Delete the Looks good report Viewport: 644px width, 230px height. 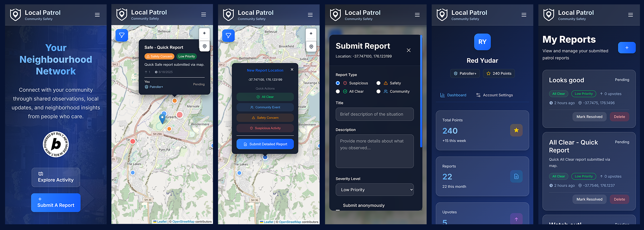tap(619, 117)
